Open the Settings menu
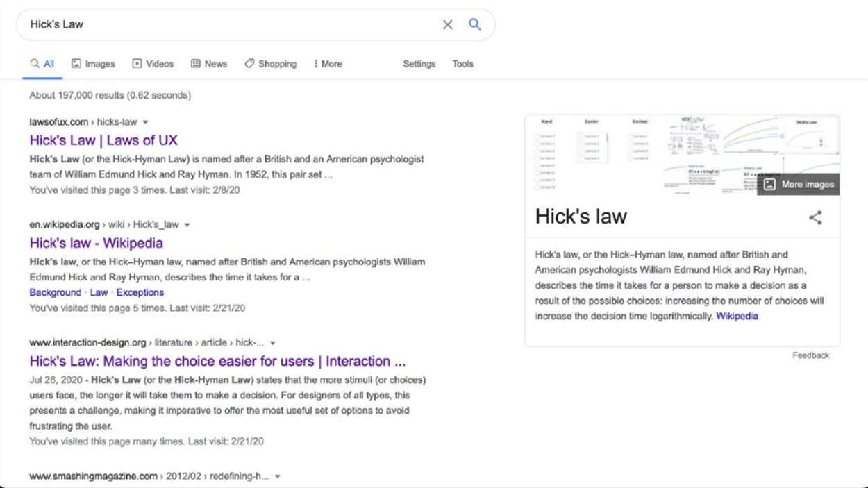The image size is (868, 488). pos(419,64)
